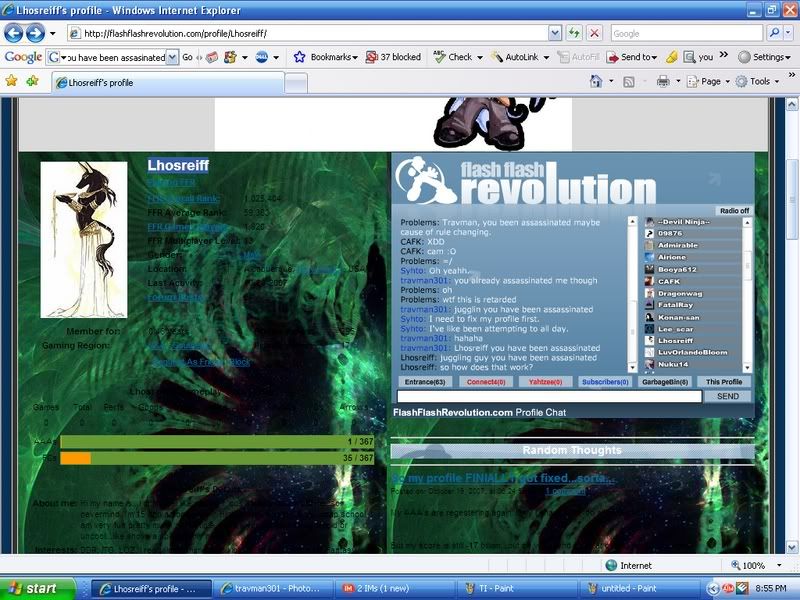Open the Google toolbar Settings dropdown
The width and height of the screenshot is (800, 600).
point(764,57)
